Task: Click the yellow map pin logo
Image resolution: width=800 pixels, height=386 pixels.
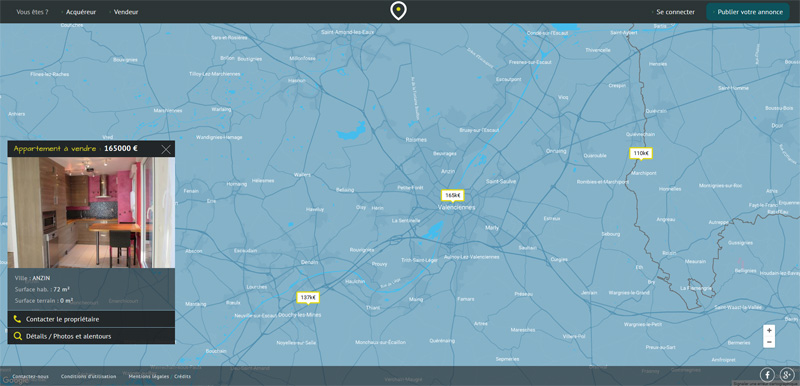Action: click(398, 11)
